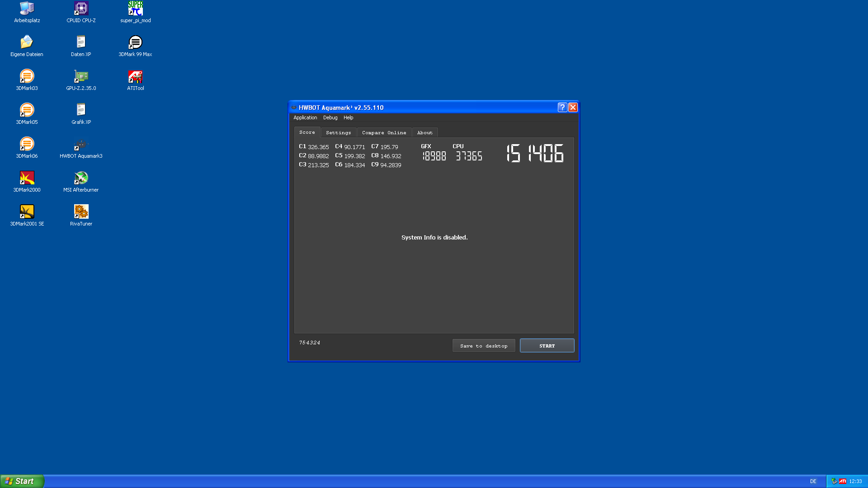
Task: Open the Help menu
Action: pyautogui.click(x=348, y=117)
